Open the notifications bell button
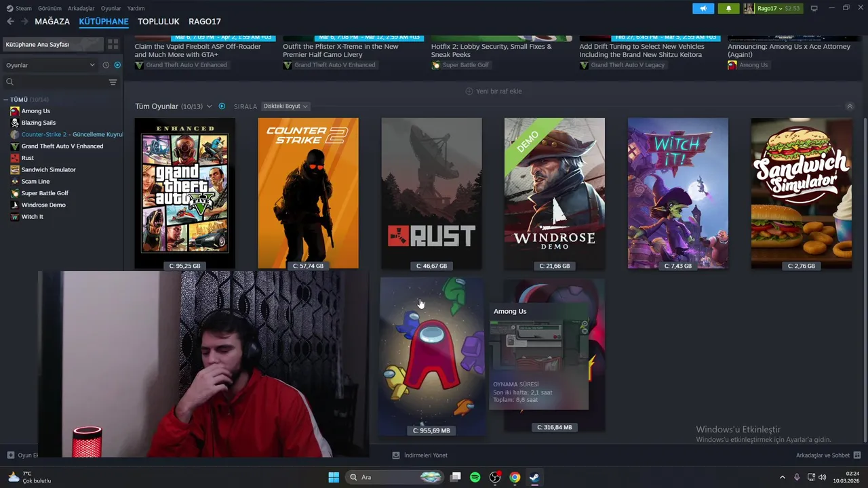Viewport: 868px width, 488px height. 728,8
